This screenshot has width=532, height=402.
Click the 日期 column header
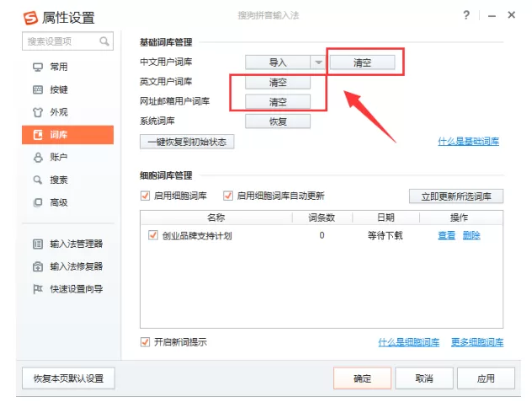coord(386,217)
